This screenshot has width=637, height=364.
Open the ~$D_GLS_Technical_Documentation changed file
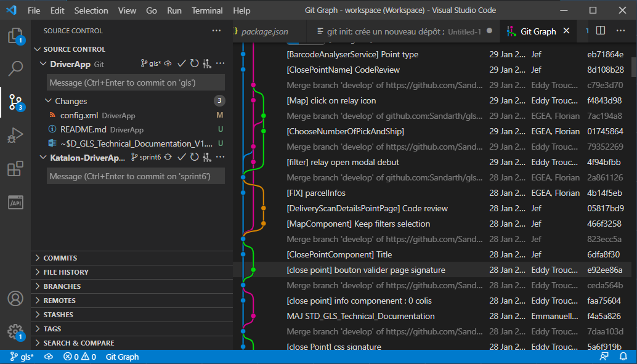[x=132, y=144]
